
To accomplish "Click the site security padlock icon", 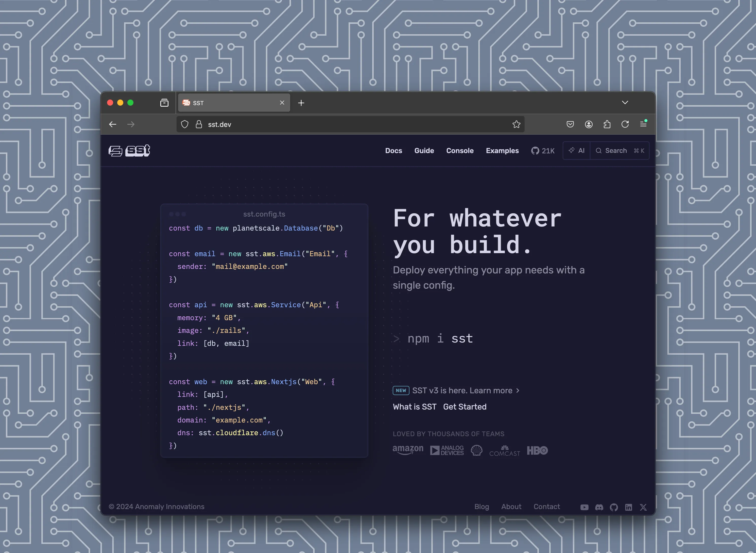I will (199, 124).
